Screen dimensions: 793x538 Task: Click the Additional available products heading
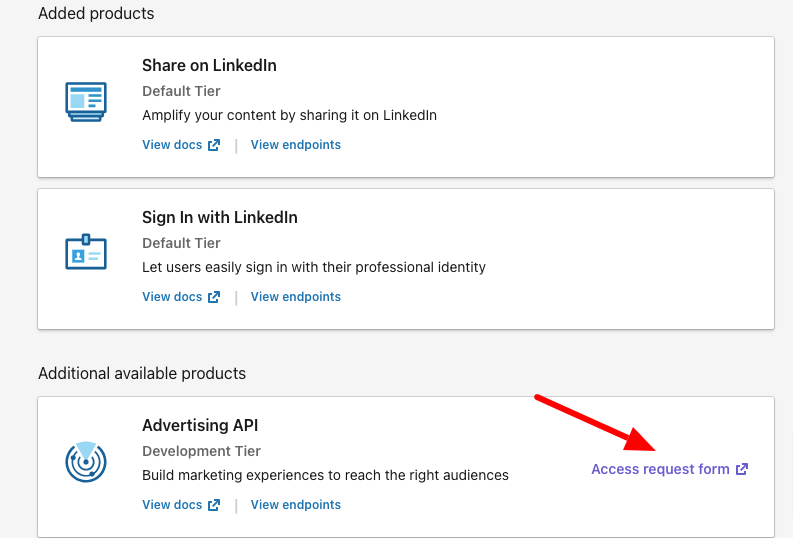click(x=142, y=373)
